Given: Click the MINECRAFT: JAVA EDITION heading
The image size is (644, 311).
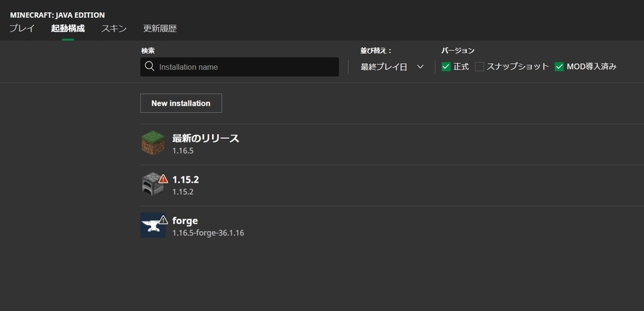Looking at the screenshot, I should (x=57, y=15).
